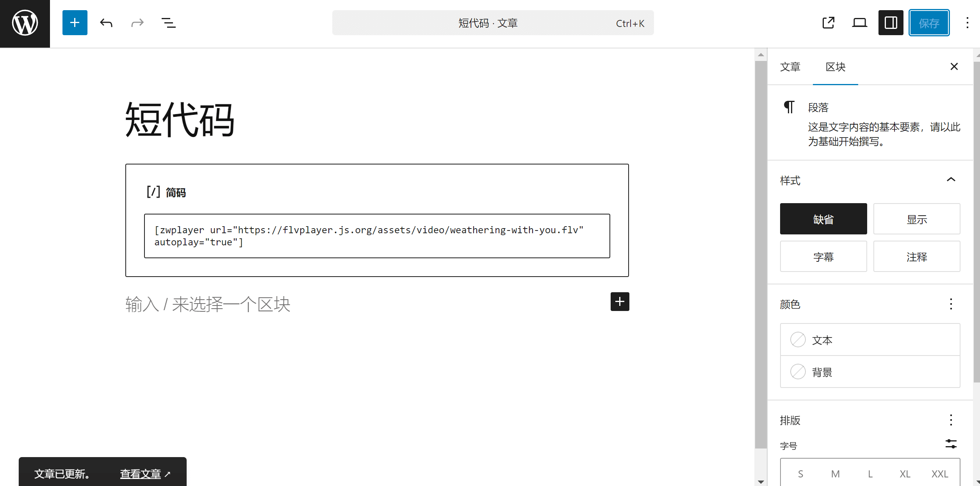Select the 缺省 style option
Image resolution: width=980 pixels, height=486 pixels.
tap(823, 219)
